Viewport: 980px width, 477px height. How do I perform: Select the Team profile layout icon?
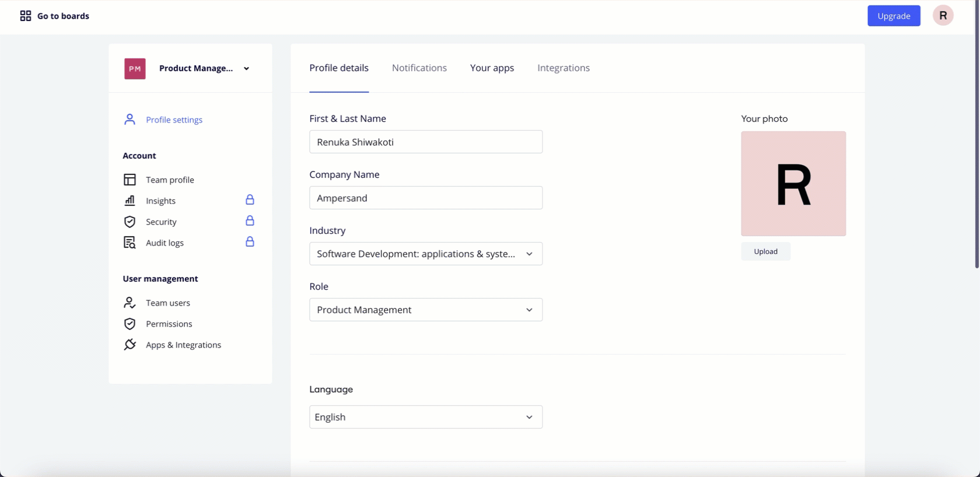[x=129, y=180]
